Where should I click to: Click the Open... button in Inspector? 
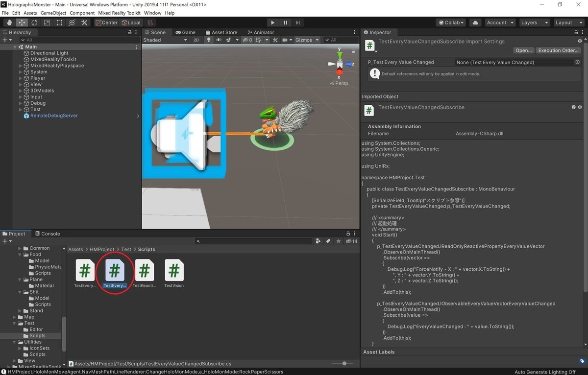(523, 50)
